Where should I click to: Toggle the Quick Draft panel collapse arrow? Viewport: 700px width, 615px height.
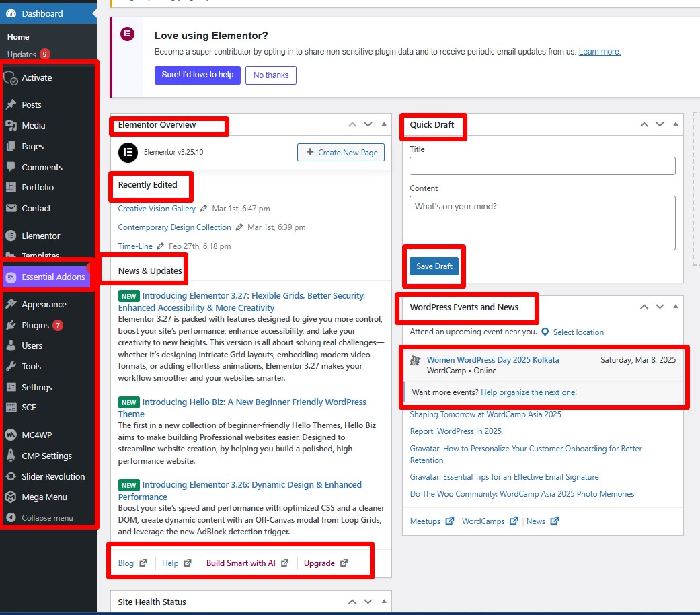tap(676, 124)
